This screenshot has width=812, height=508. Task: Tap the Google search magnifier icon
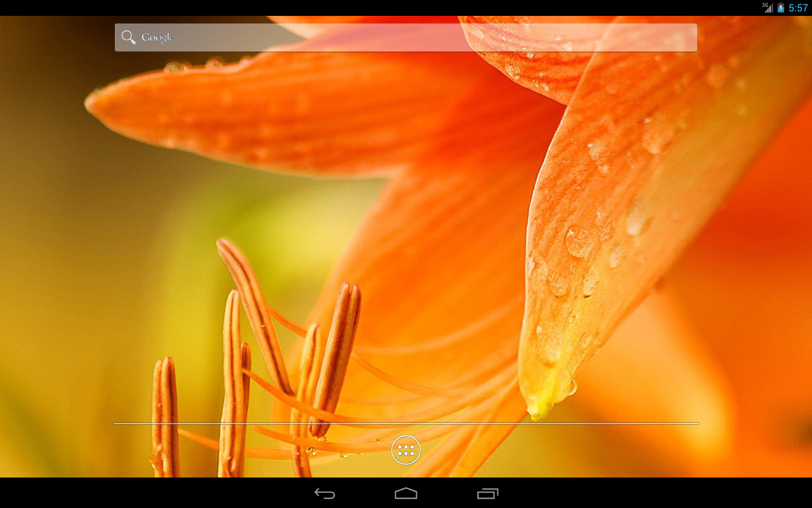click(129, 37)
